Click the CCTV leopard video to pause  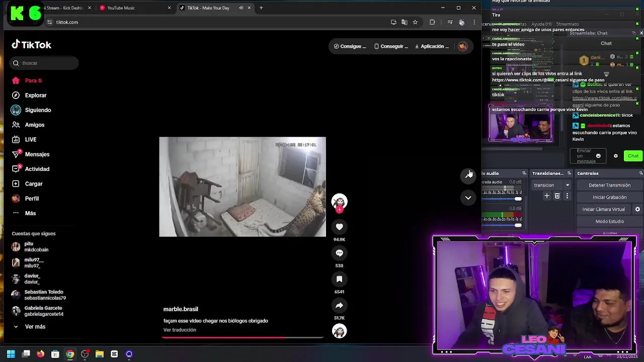click(x=243, y=187)
